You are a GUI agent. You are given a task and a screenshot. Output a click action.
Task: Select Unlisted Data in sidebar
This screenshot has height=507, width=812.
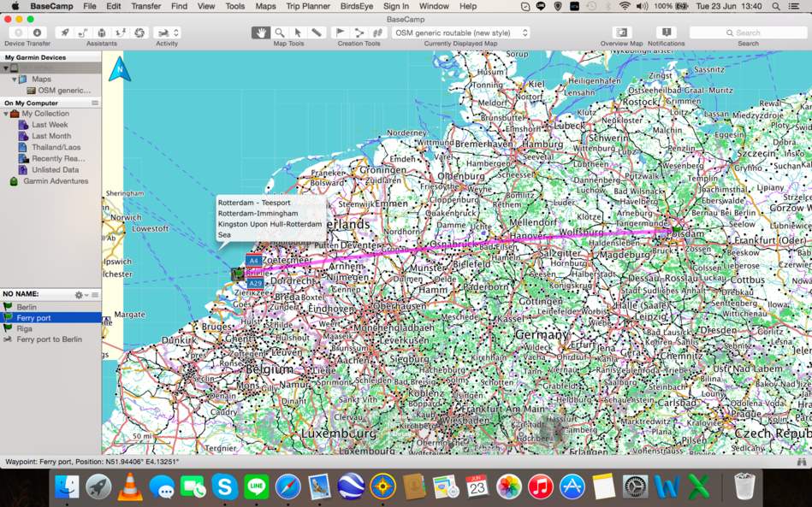click(55, 169)
